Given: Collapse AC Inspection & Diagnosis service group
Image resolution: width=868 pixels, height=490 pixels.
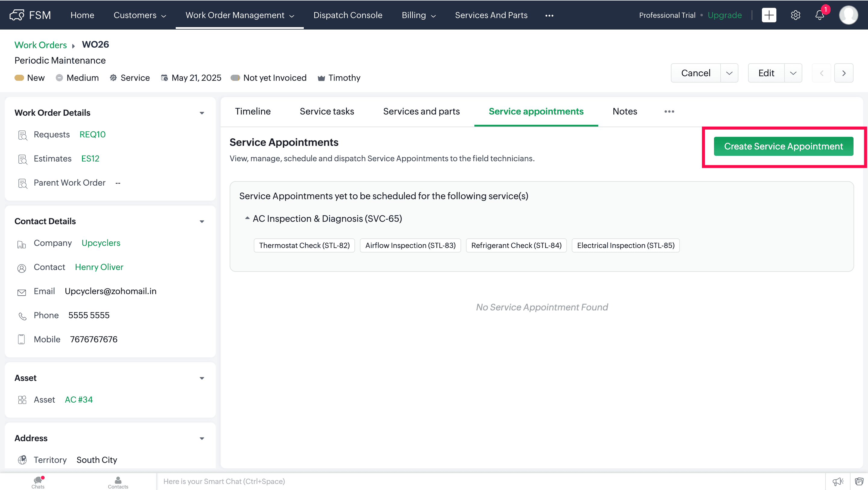Looking at the screenshot, I should [247, 218].
